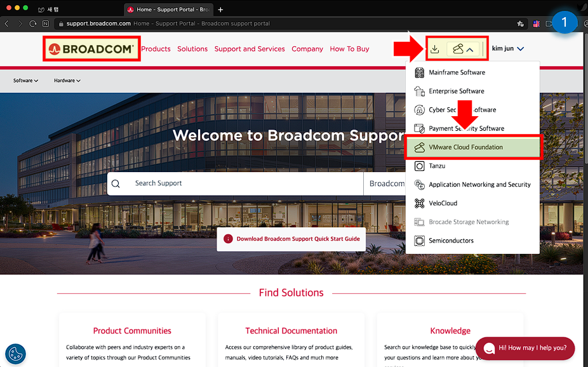This screenshot has height=367, width=588.
Task: Open the 'Hi! How may I help you?' chat
Action: (525, 348)
